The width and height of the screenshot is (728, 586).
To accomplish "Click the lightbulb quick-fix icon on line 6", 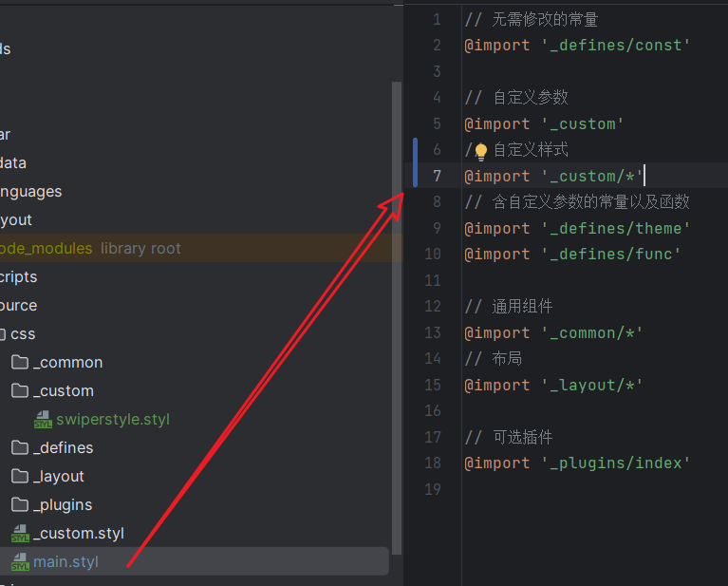I will pyautogui.click(x=480, y=150).
